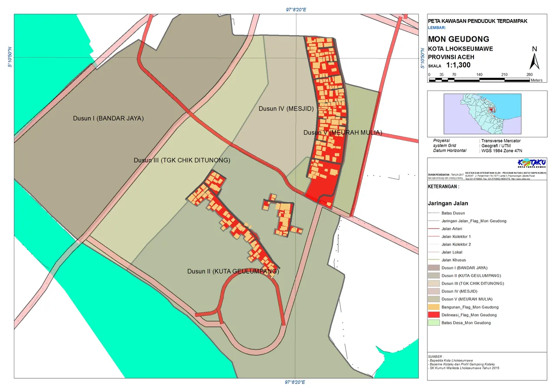Click the orange Bangunan_Flag_Mon Geudong swatch

coord(434,307)
